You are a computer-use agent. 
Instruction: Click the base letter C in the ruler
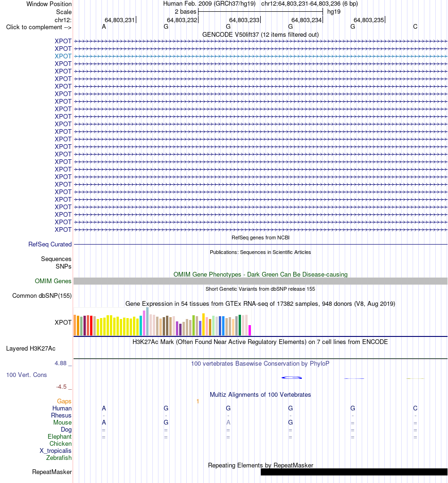click(x=415, y=26)
